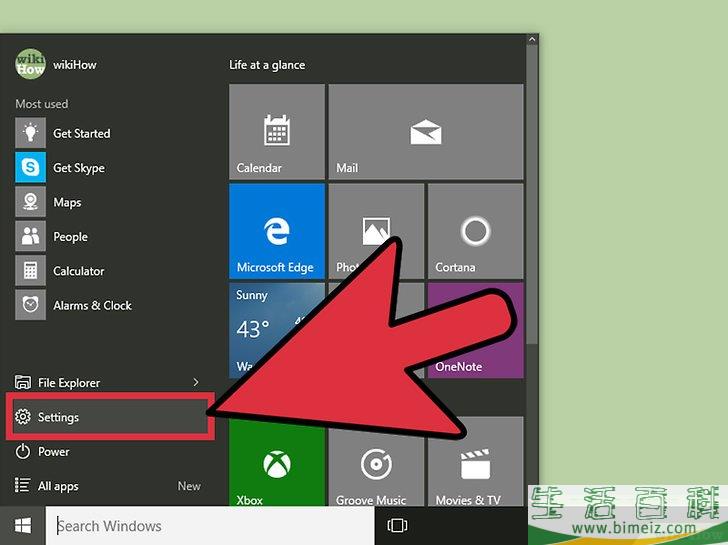Click the wikiHow account name

[75, 65]
